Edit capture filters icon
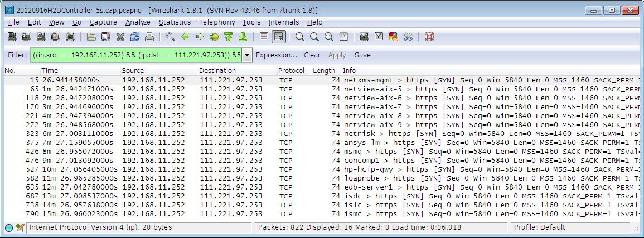644x238 pixels. point(364,37)
